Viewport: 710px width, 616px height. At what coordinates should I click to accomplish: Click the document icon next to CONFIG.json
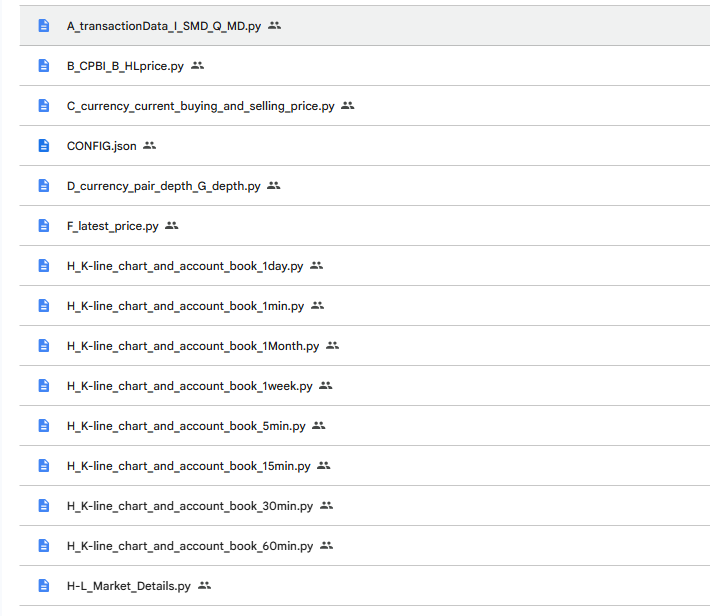click(43, 146)
